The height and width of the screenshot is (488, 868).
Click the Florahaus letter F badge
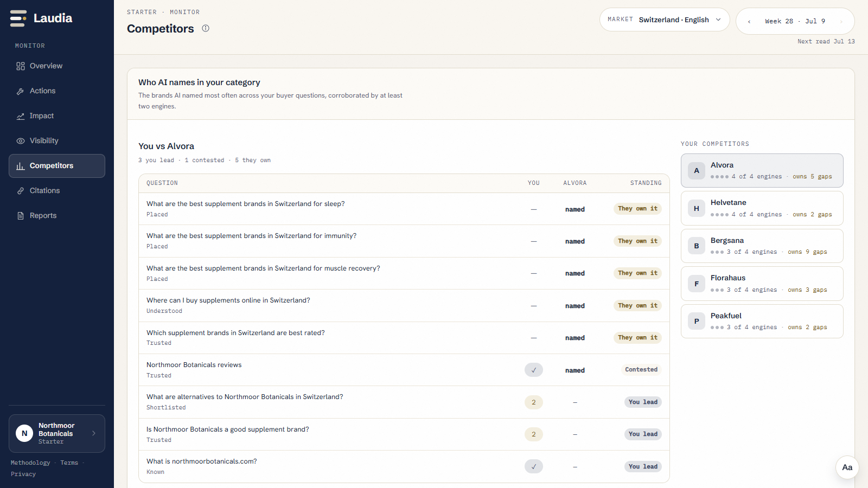[x=697, y=284]
